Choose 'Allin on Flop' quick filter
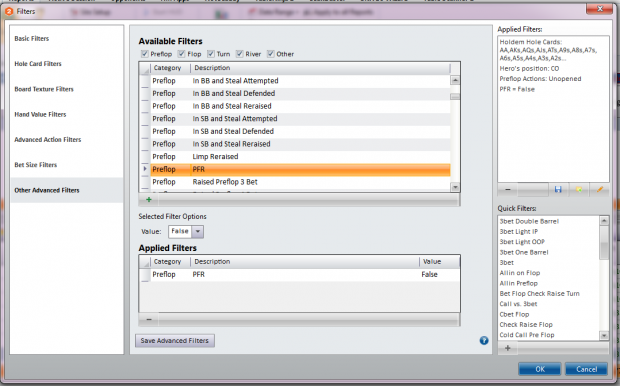The height and width of the screenshot is (386, 620). tap(520, 273)
